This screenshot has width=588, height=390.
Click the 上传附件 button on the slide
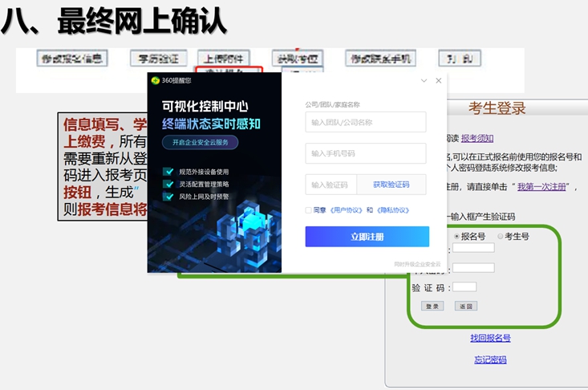(224, 59)
